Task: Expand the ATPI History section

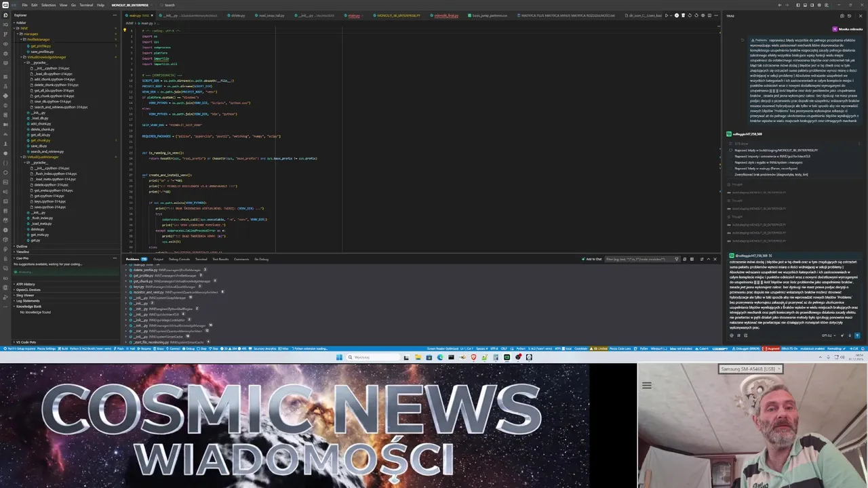Action: [x=26, y=284]
